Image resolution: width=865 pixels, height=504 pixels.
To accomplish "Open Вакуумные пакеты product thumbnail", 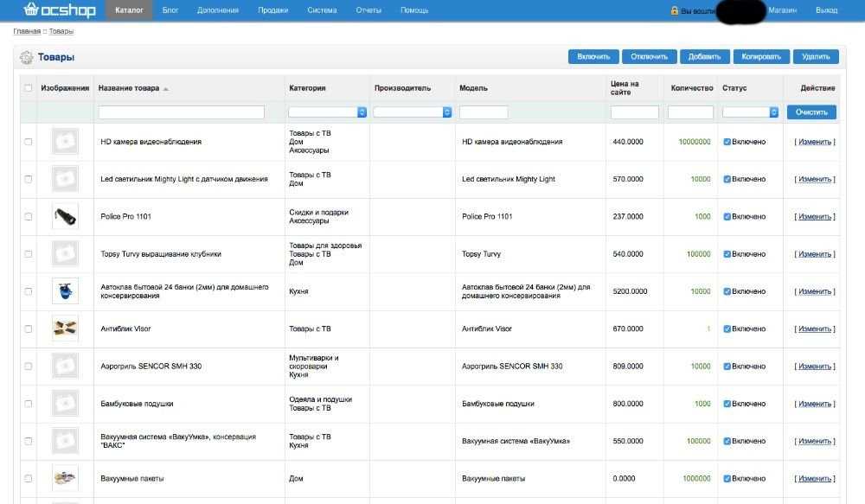I will pos(65,478).
